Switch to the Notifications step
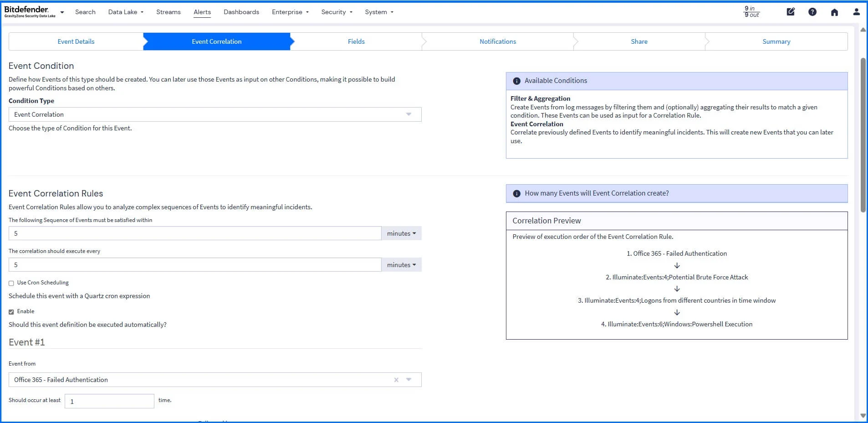The width and height of the screenshot is (868, 423). click(497, 41)
